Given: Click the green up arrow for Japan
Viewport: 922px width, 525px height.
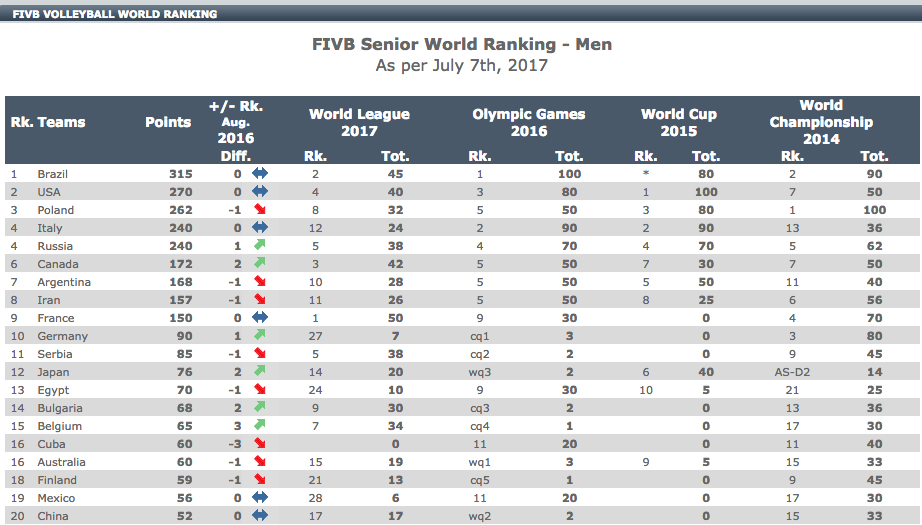Looking at the screenshot, I should click(260, 372).
